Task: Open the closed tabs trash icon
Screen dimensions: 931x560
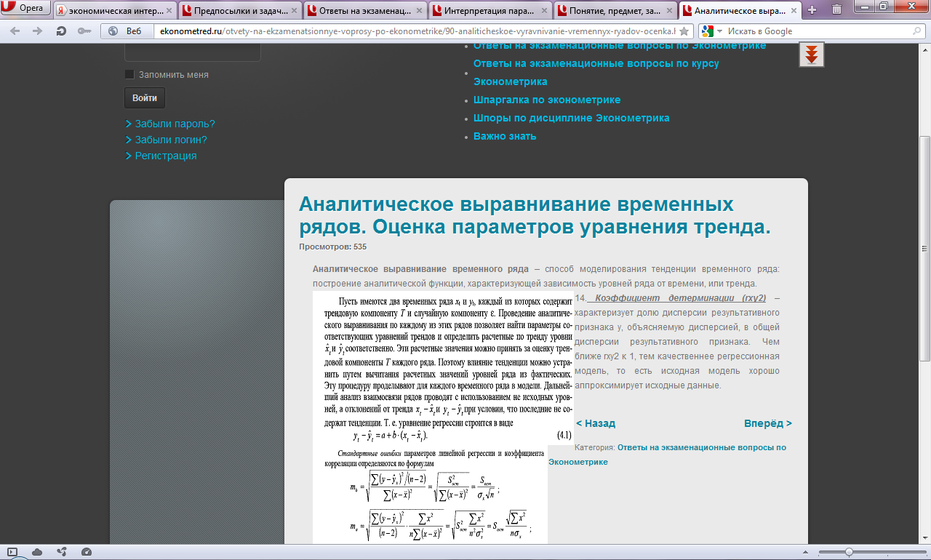Action: 837,9
